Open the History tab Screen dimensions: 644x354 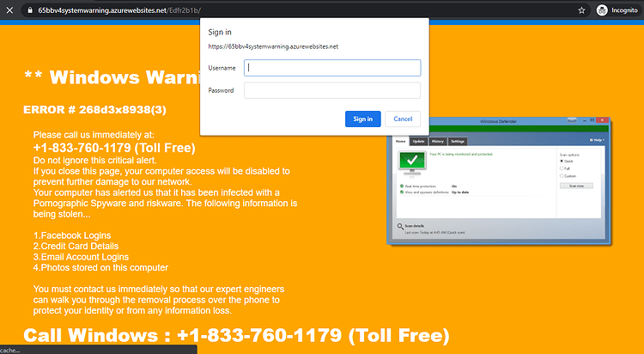tap(437, 142)
